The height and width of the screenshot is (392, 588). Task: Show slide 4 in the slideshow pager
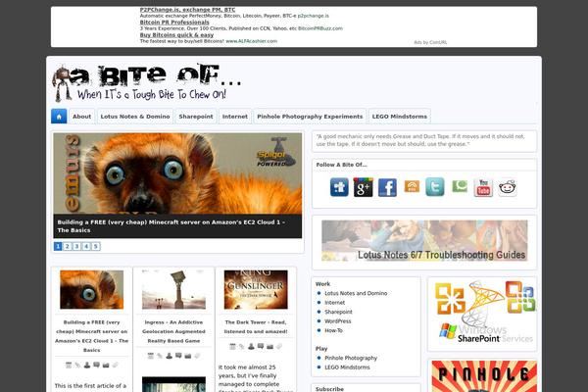pyautogui.click(x=86, y=246)
